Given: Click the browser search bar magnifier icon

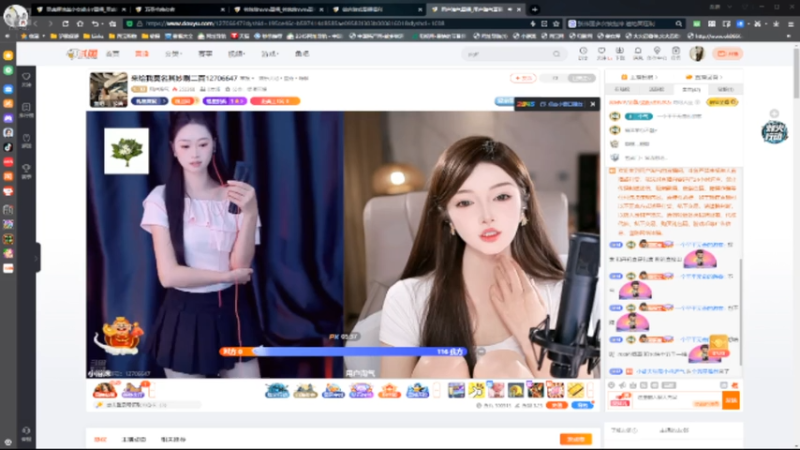Looking at the screenshot, I should (x=679, y=23).
